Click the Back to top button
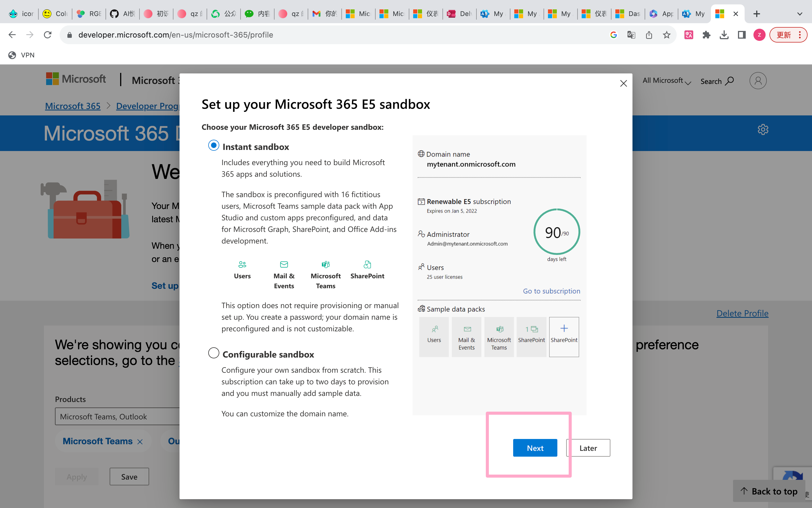 769,491
